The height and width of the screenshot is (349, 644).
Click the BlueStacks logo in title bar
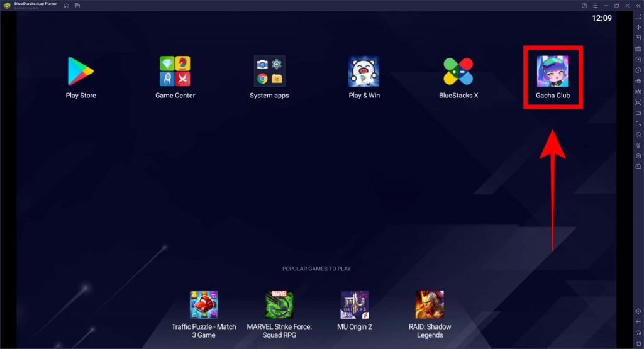pos(6,6)
